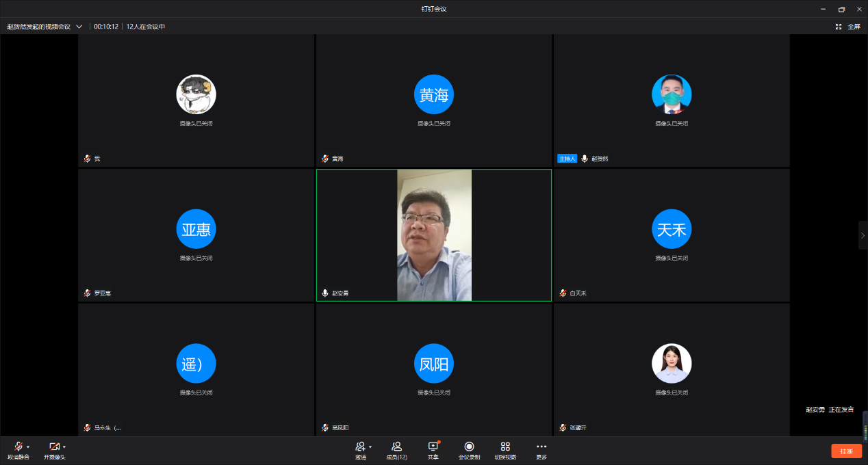Open microphone options arrow beside 取消静音
Screen dimensions: 868x465
tap(28, 447)
